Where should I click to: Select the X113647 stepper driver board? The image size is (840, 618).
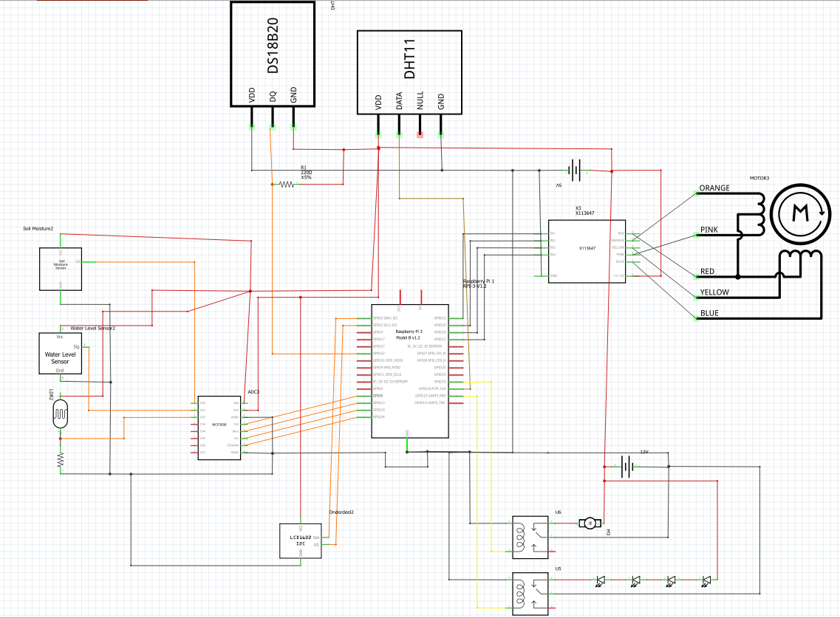click(x=587, y=251)
